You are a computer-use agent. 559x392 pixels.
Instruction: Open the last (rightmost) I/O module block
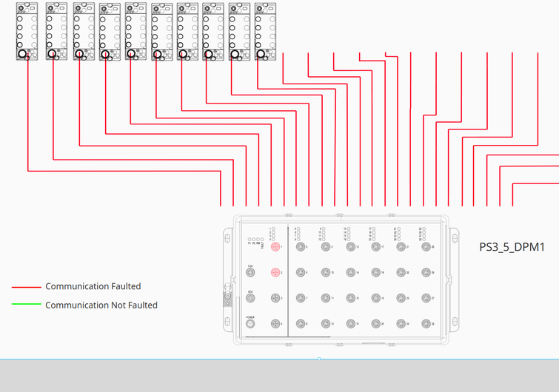(x=265, y=31)
